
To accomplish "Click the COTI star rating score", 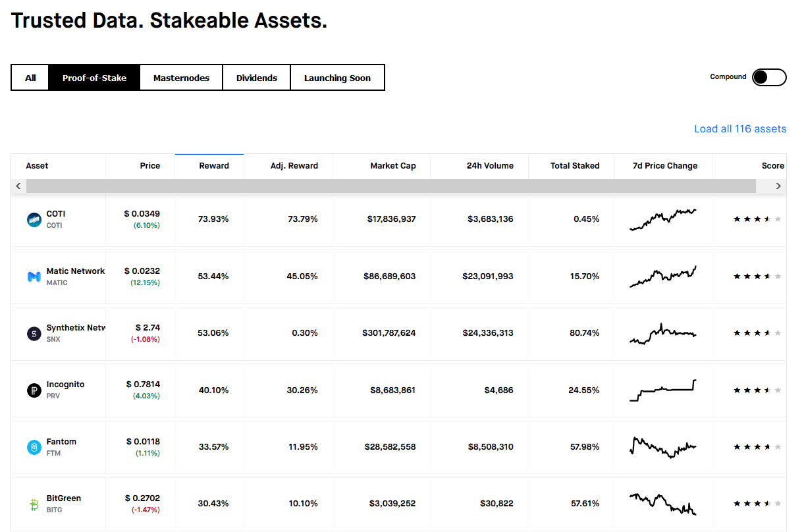I will click(x=757, y=219).
